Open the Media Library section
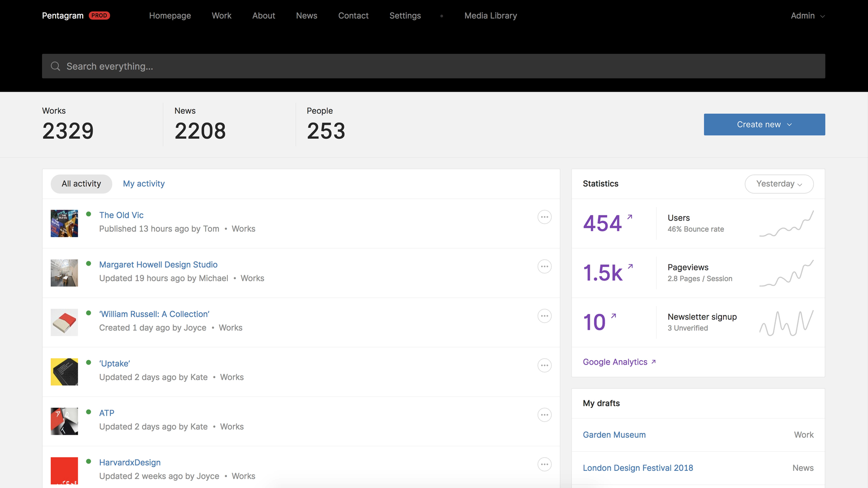The image size is (868, 488). (491, 16)
